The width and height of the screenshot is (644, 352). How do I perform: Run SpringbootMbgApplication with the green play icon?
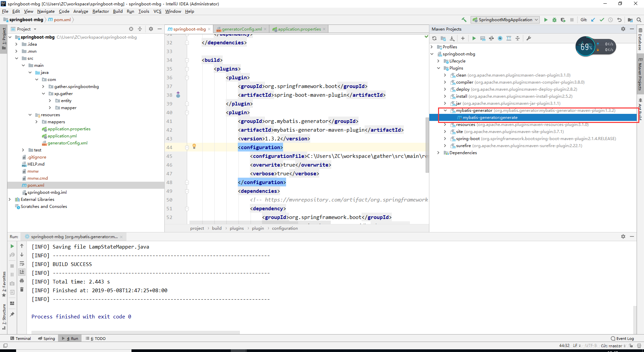546,20
